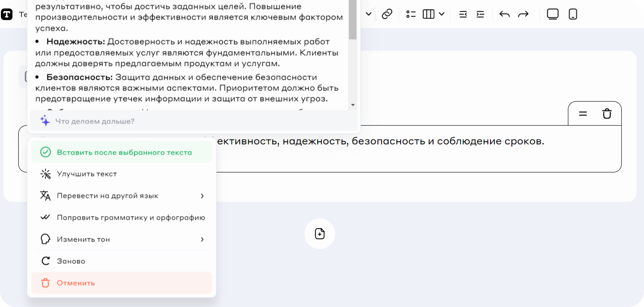Click the insert link chain icon

387,14
